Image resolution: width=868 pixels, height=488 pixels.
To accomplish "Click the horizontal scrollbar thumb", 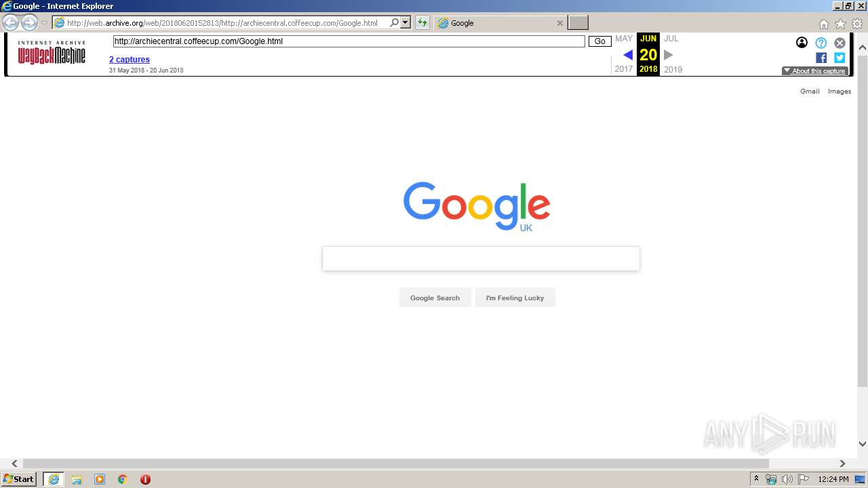I will 396,464.
